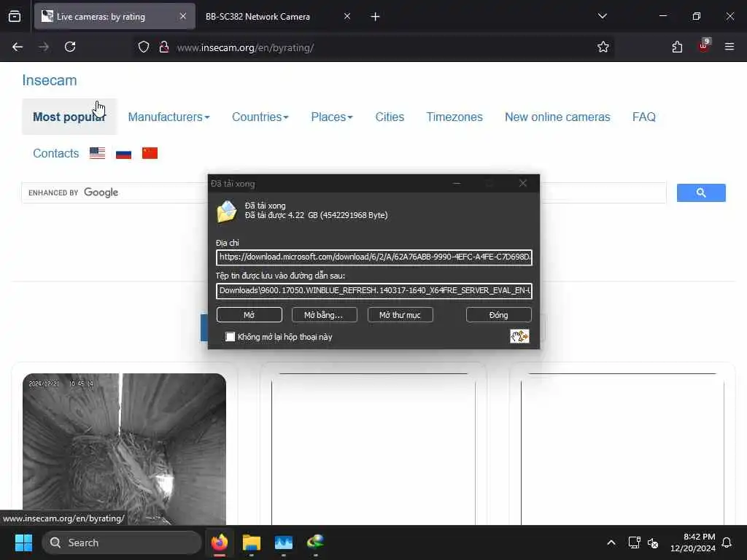
Task: Click the Insecam site title link
Action: point(50,80)
